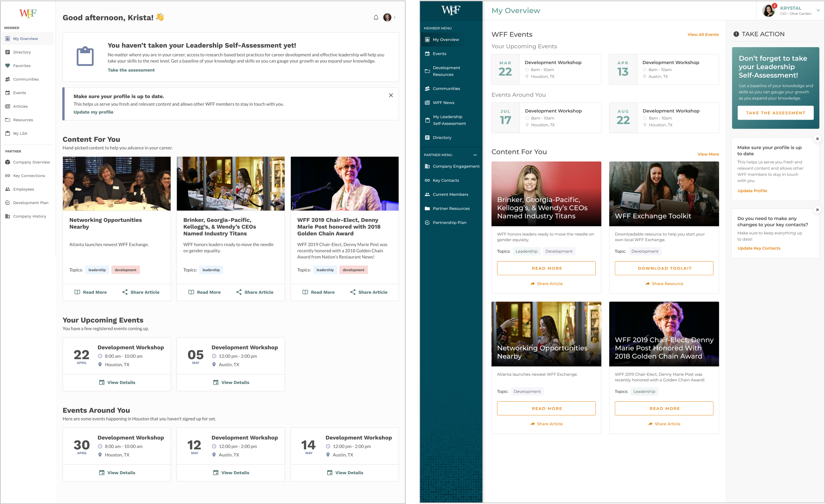The height and width of the screenshot is (504, 825).
Task: Click Krystal's profile avatar with badge
Action: pos(769,11)
